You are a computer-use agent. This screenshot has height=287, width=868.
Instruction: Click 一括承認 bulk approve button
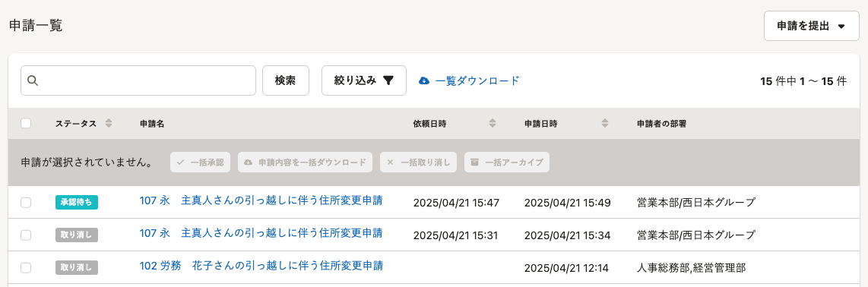coord(201,162)
